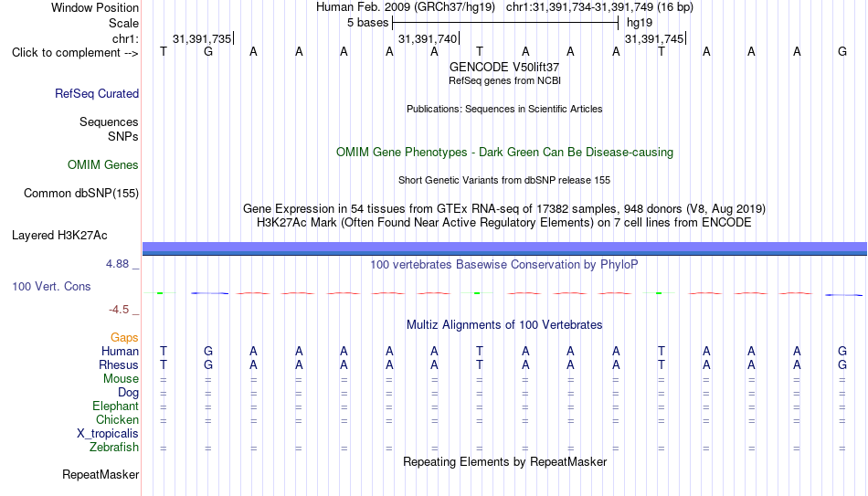Click 'Human Feb. 2009 (GRCh37/hg19)' header text
The image size is (868, 496).
point(405,7)
